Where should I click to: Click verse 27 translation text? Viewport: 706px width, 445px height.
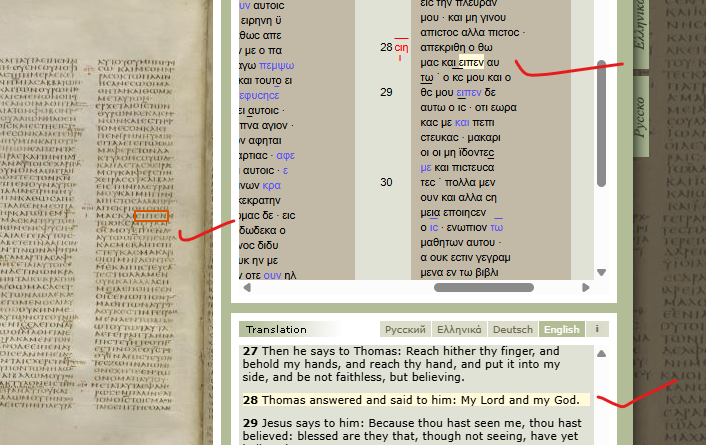[401, 364]
